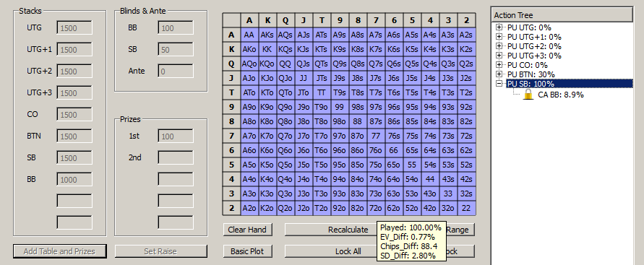Select the pocket pair QQ cell

pyautogui.click(x=285, y=64)
